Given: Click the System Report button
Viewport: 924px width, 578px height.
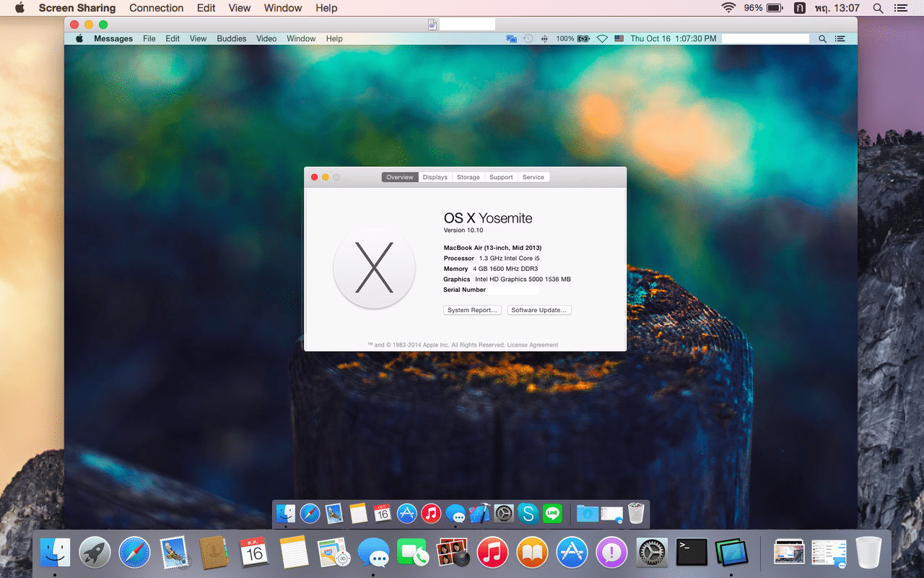Looking at the screenshot, I should 472,310.
